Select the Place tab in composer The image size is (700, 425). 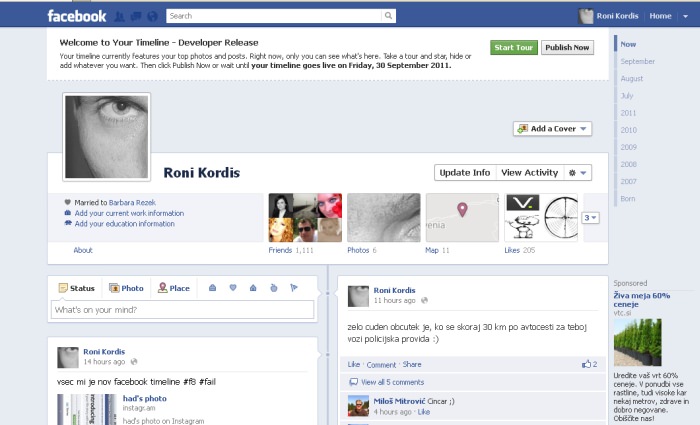(x=173, y=288)
